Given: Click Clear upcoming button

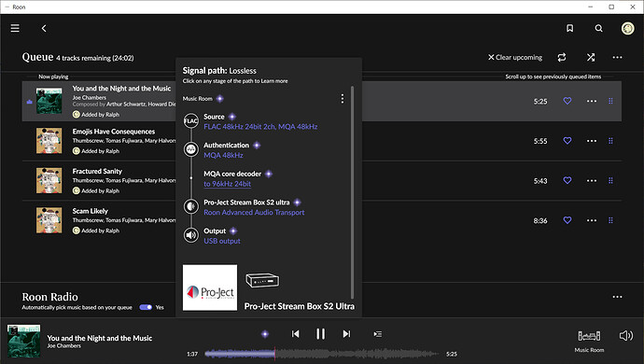Looking at the screenshot, I should pos(515,57).
